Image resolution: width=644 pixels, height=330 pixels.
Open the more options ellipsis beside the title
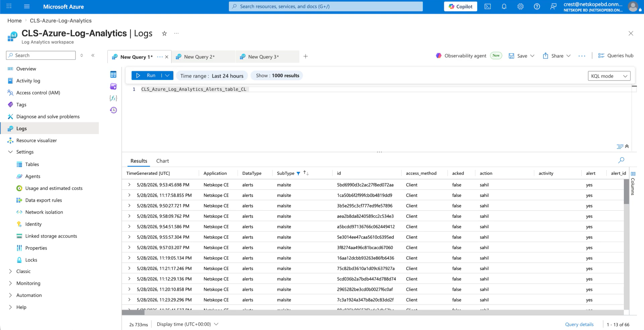177,33
